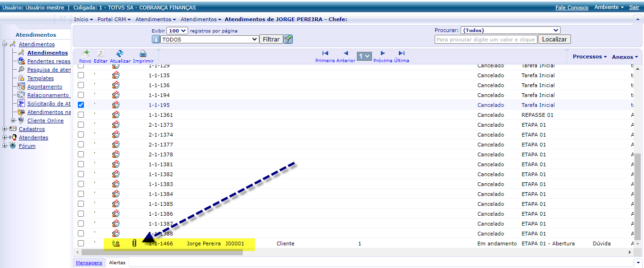Click the cancelled status icon in row 1-1-195
The width and height of the screenshot is (644, 268).
pyautogui.click(x=116, y=105)
